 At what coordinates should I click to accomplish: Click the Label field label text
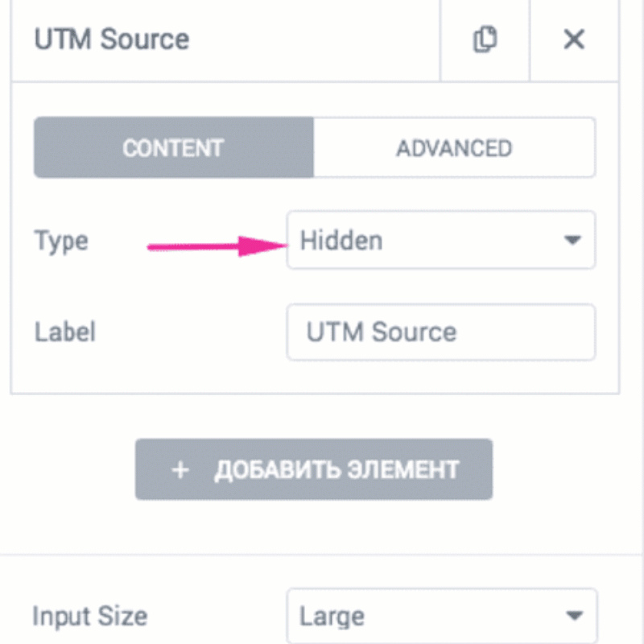[65, 332]
